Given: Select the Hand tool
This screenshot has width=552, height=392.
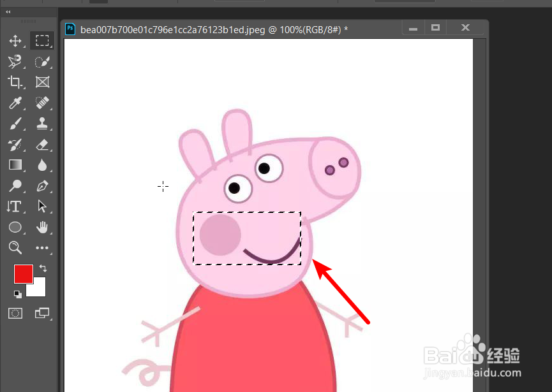Looking at the screenshot, I should [x=42, y=227].
